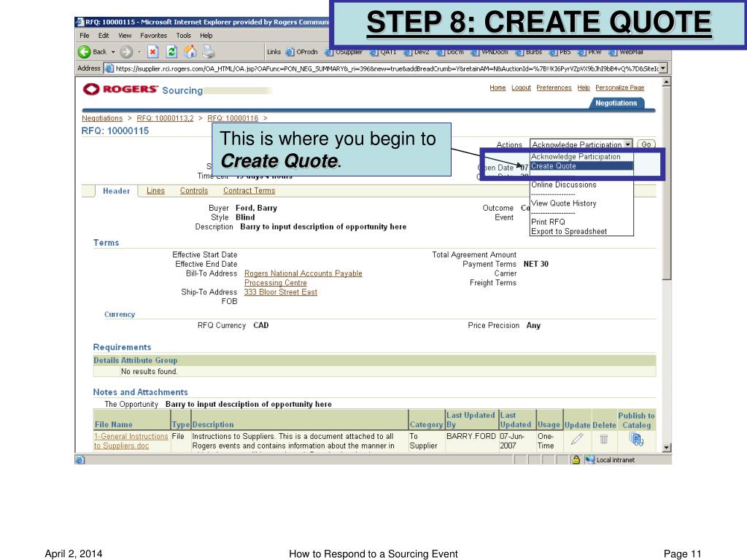Screen dimensions: 747x560
Task: Open the Edit menu
Action: pos(104,35)
